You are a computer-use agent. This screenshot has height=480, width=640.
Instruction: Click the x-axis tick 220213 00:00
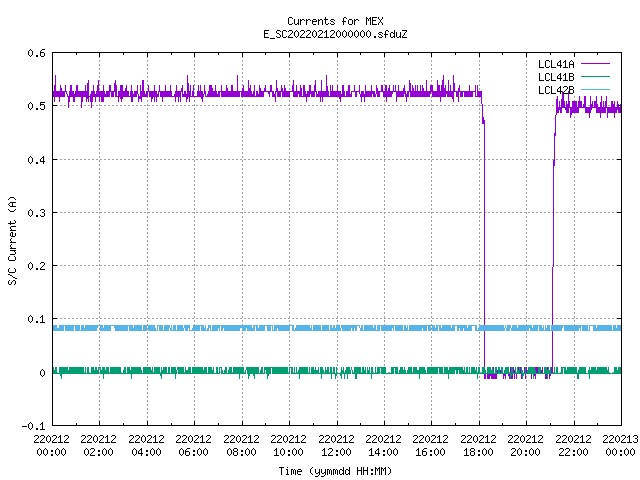620,445
